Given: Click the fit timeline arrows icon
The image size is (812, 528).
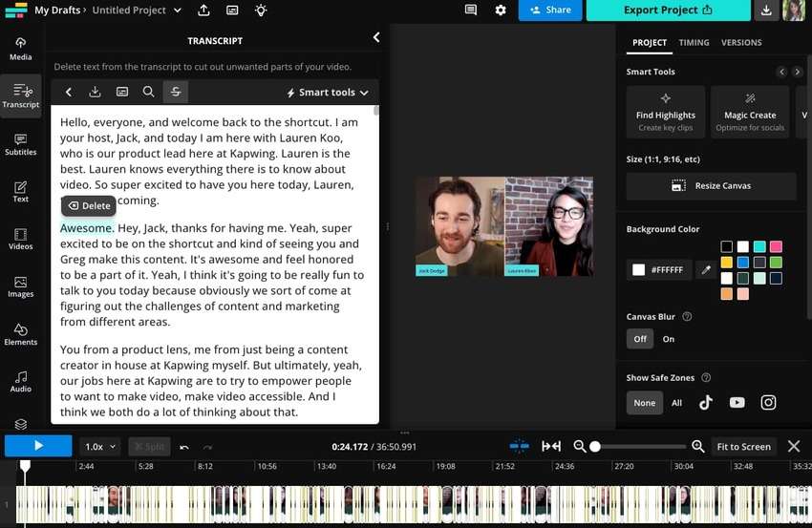Looking at the screenshot, I should pos(551,446).
